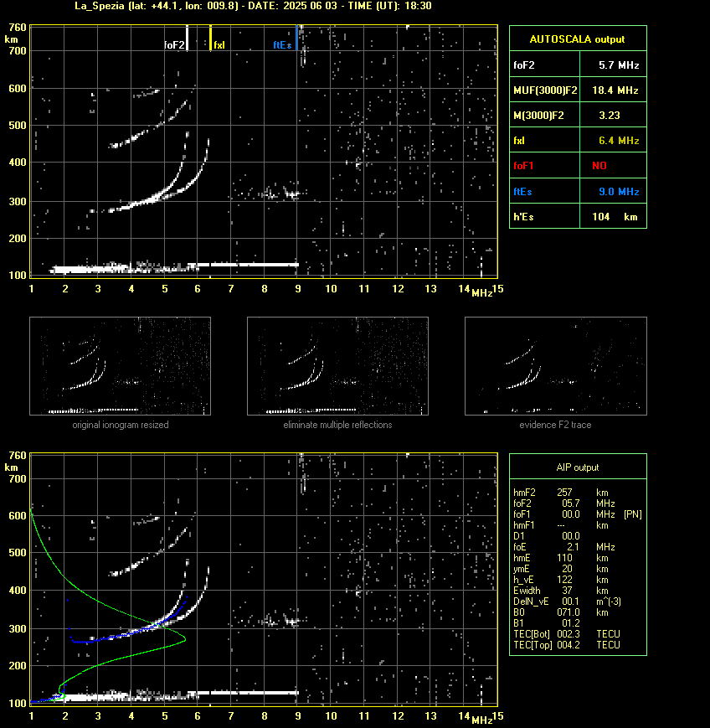Select the foE 2.1 MHz row
The height and width of the screenshot is (728, 710).
tap(578, 547)
